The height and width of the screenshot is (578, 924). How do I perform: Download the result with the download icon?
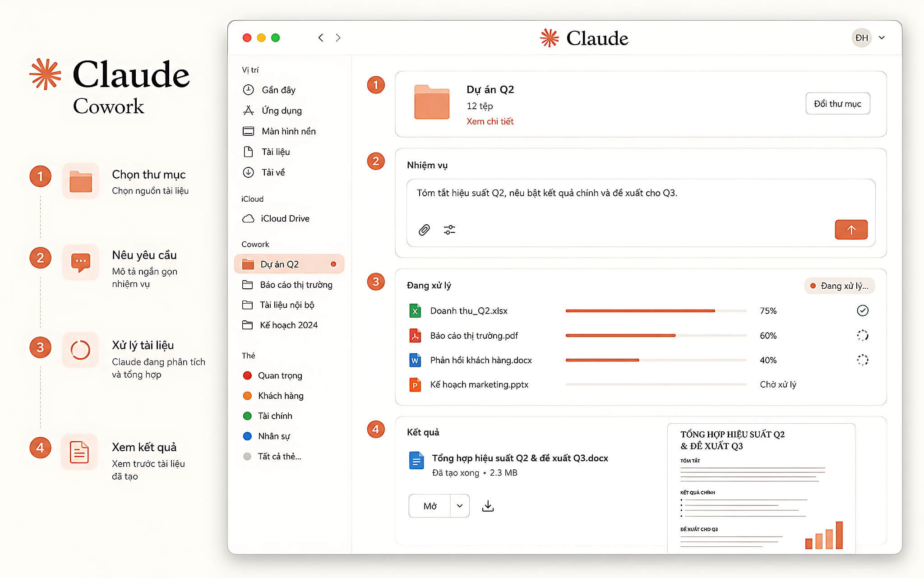tap(488, 506)
